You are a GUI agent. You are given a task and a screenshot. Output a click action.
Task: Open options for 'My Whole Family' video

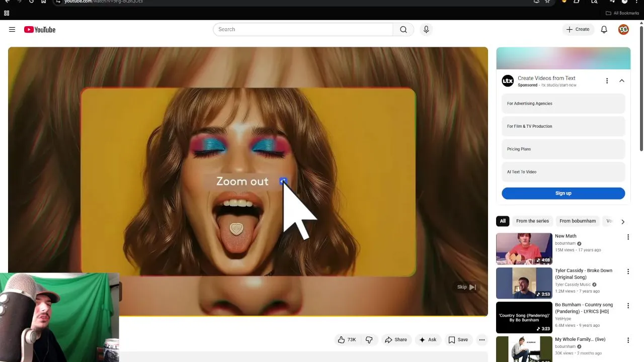point(628,340)
